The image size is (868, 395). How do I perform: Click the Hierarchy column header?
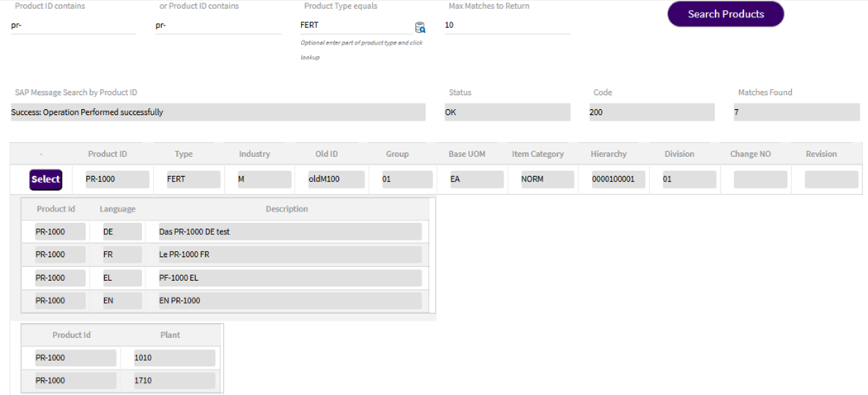coord(609,154)
